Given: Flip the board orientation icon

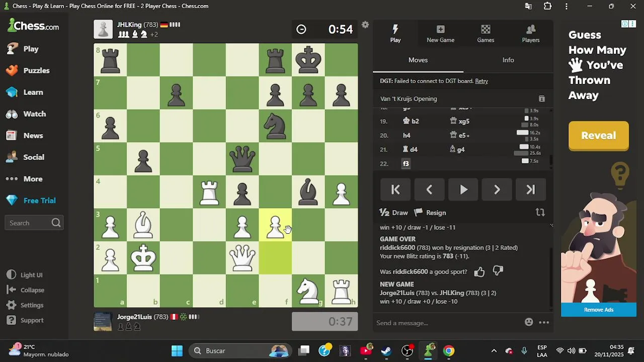Looking at the screenshot, I should [x=540, y=213].
